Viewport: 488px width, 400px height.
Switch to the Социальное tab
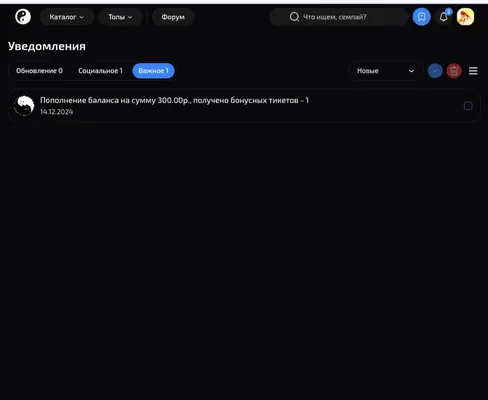(x=100, y=71)
